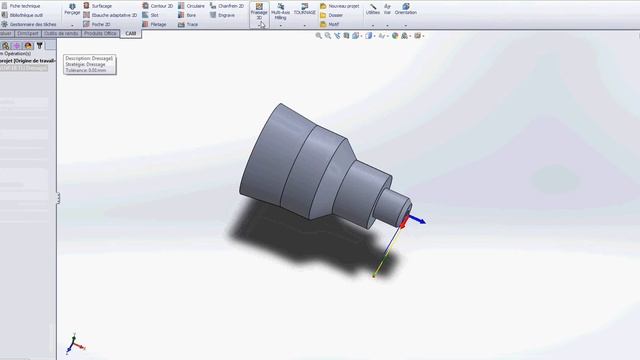Click the blue axis arrow on the part

tap(418, 220)
